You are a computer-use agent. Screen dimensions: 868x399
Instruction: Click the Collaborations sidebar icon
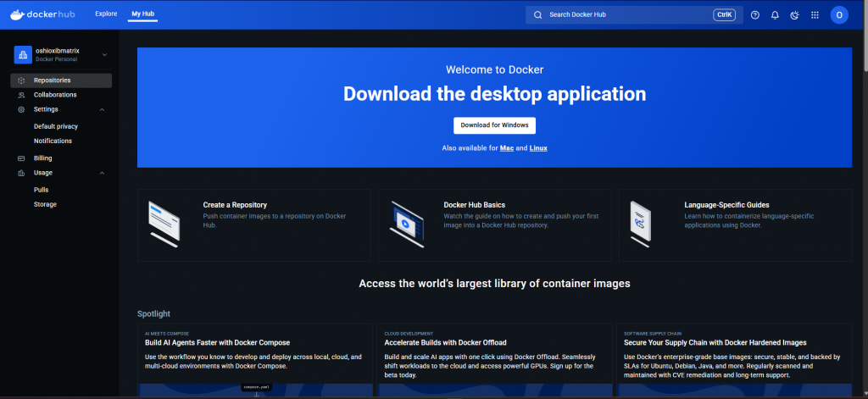tap(21, 95)
